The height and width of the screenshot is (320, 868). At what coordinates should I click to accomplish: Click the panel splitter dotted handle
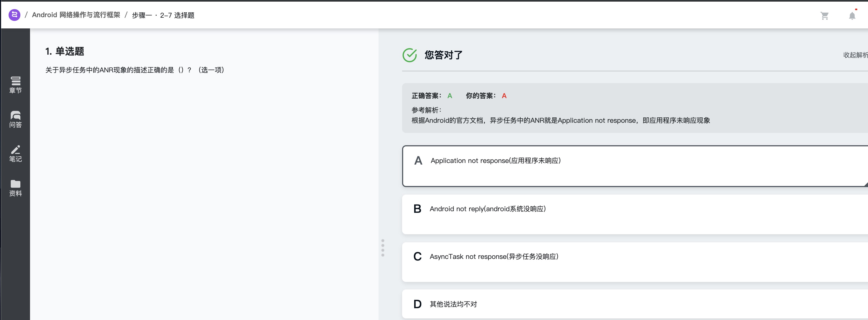[x=383, y=248]
